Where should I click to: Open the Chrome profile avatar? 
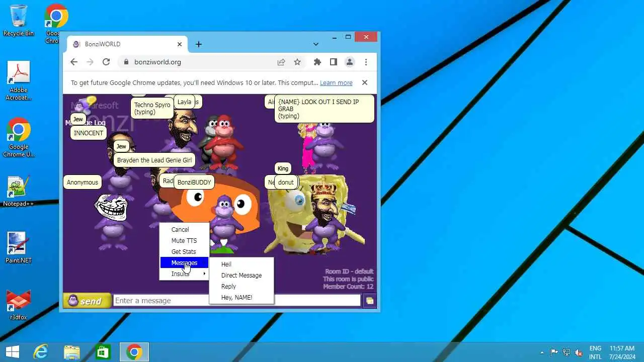pos(349,62)
